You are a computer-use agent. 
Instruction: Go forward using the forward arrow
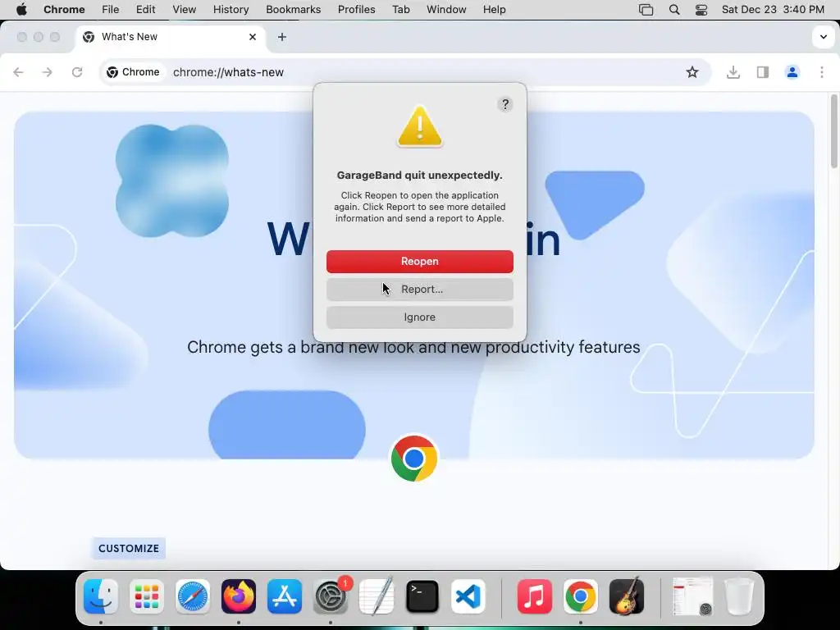coord(48,72)
